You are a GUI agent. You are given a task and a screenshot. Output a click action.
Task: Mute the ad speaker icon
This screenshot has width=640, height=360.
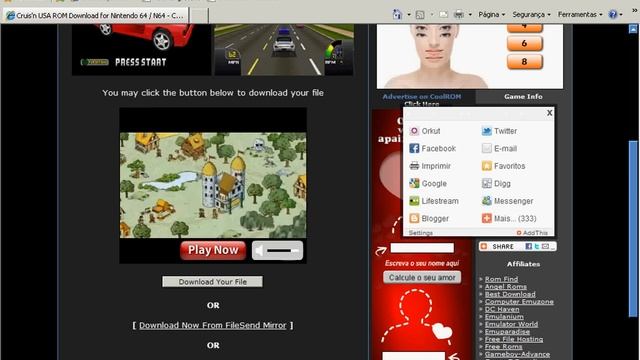259,250
